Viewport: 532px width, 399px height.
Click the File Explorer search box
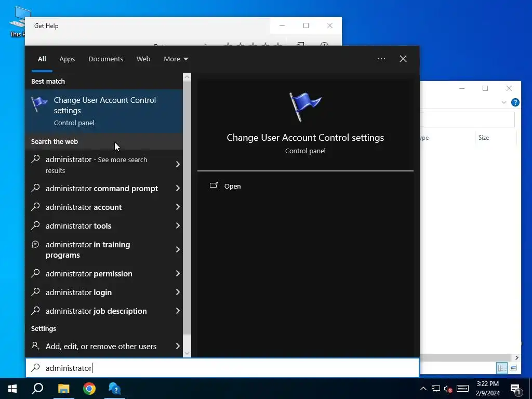point(468,119)
